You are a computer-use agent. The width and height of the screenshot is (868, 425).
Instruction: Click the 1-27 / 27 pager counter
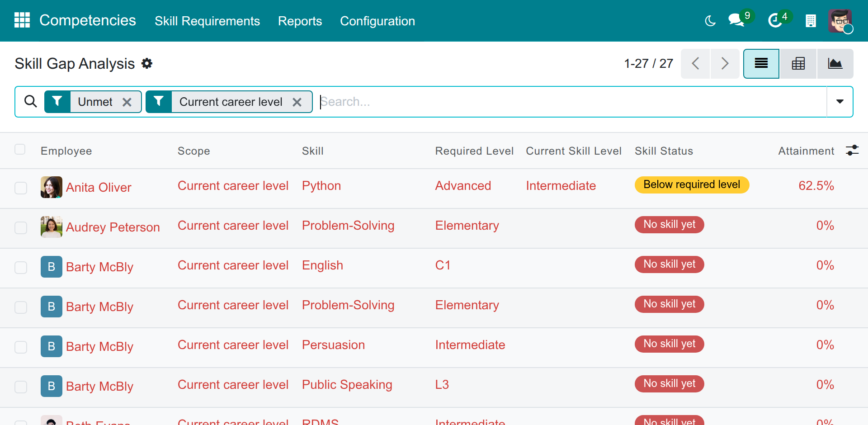click(x=648, y=63)
